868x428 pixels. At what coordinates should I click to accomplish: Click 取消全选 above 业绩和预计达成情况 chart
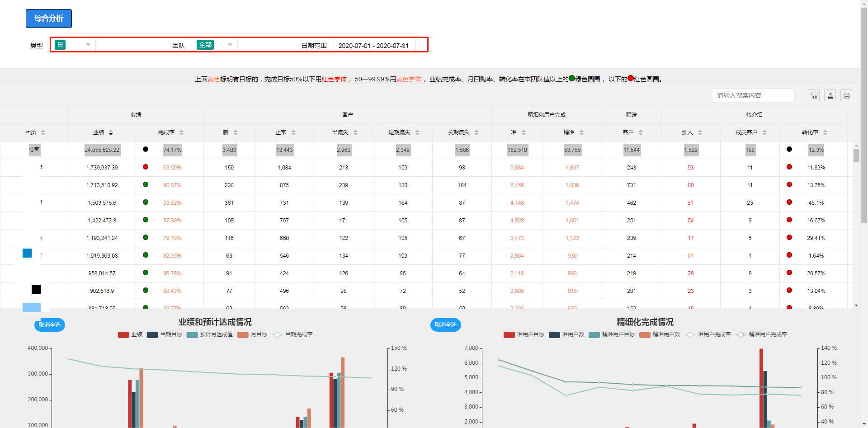50,325
